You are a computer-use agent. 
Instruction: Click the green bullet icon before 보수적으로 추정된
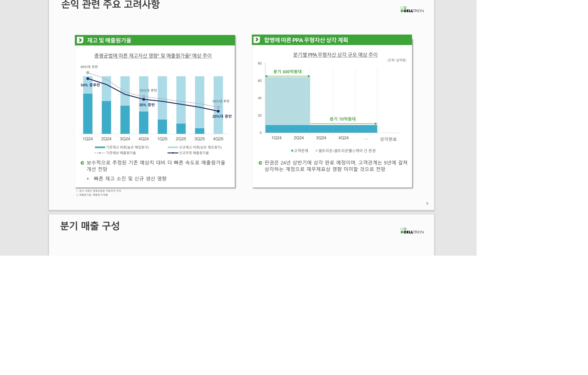point(82,163)
